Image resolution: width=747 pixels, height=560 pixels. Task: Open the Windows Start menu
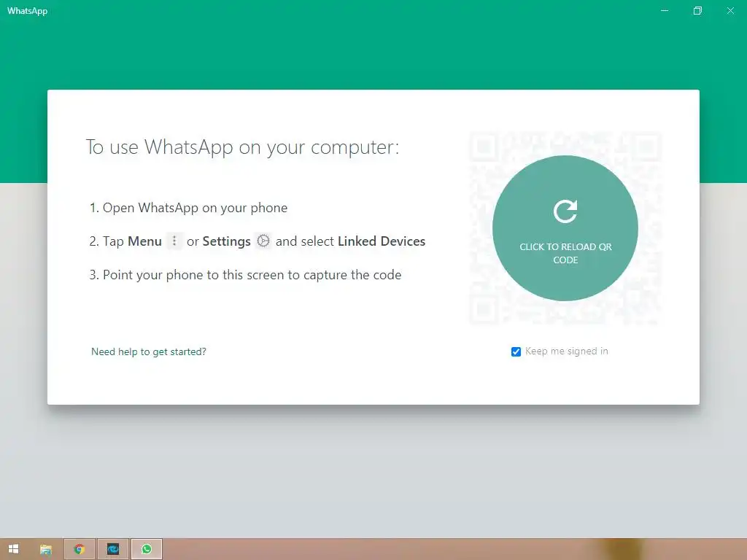(x=13, y=549)
